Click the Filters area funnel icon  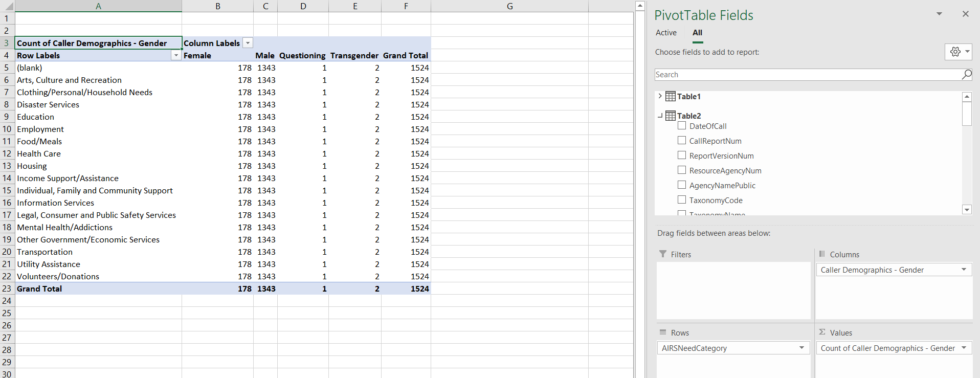coord(663,254)
